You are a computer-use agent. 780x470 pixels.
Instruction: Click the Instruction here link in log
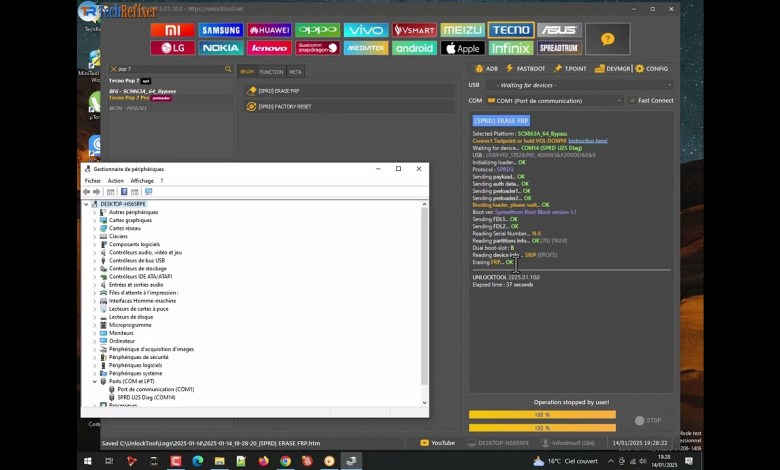(587, 141)
